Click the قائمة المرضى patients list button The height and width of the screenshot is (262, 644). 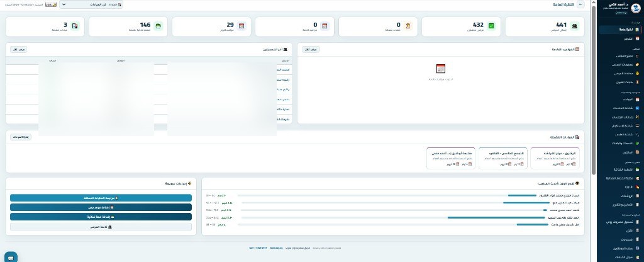[x=101, y=227]
